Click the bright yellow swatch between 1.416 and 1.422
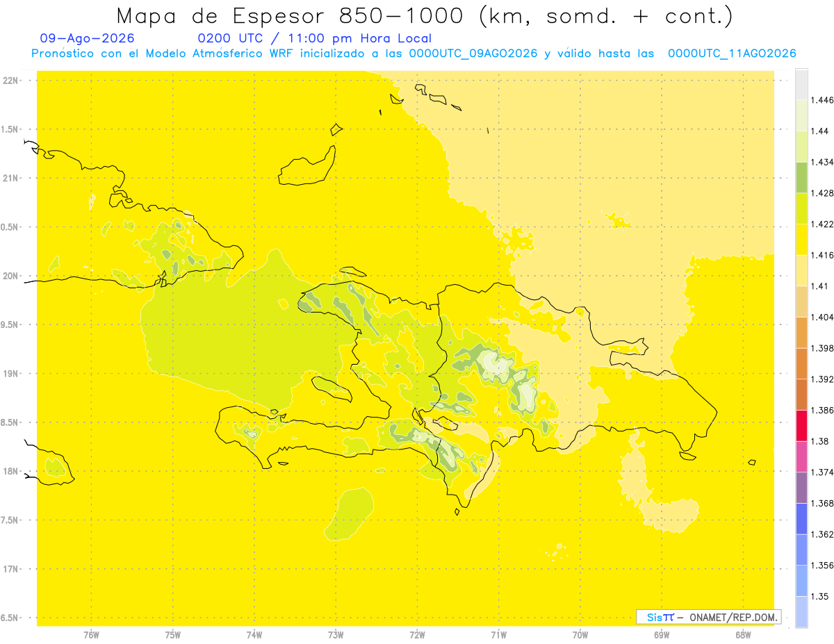The image size is (834, 644). pyautogui.click(x=801, y=240)
